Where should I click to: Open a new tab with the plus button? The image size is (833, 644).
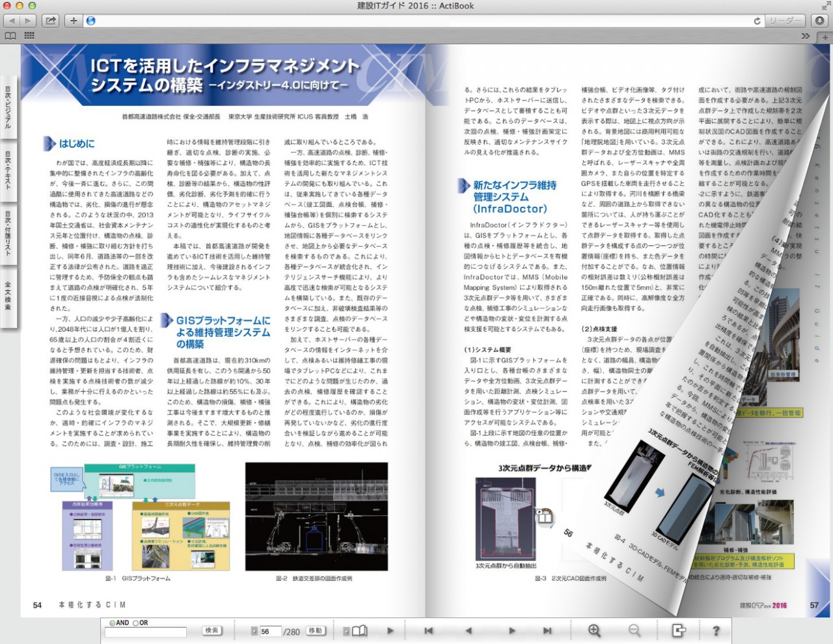(x=825, y=37)
